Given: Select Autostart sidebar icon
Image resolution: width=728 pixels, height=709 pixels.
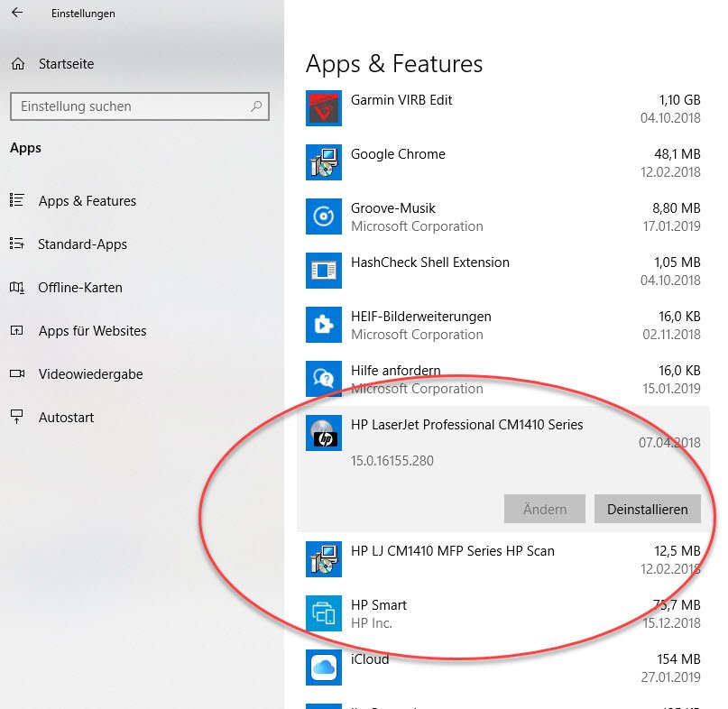Looking at the screenshot, I should [x=17, y=417].
